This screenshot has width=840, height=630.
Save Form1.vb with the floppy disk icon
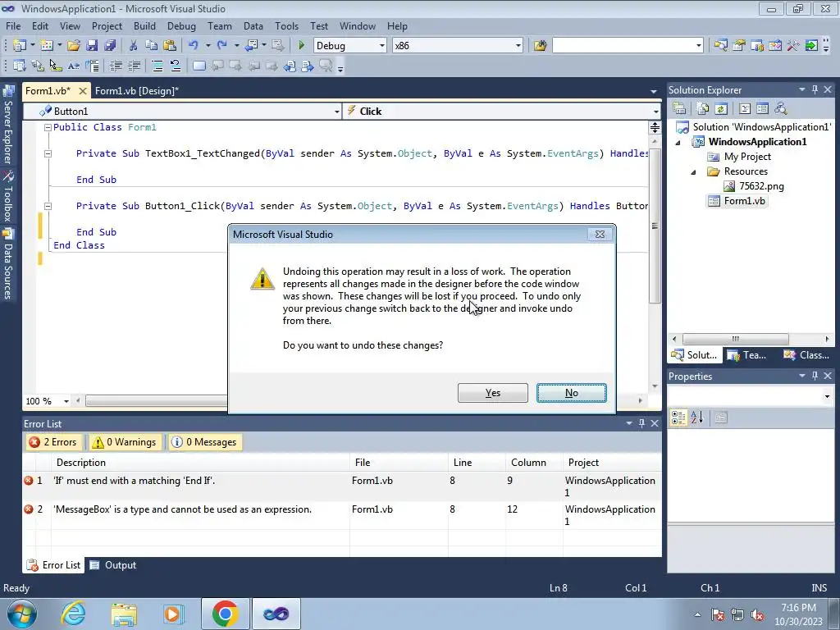pyautogui.click(x=92, y=46)
